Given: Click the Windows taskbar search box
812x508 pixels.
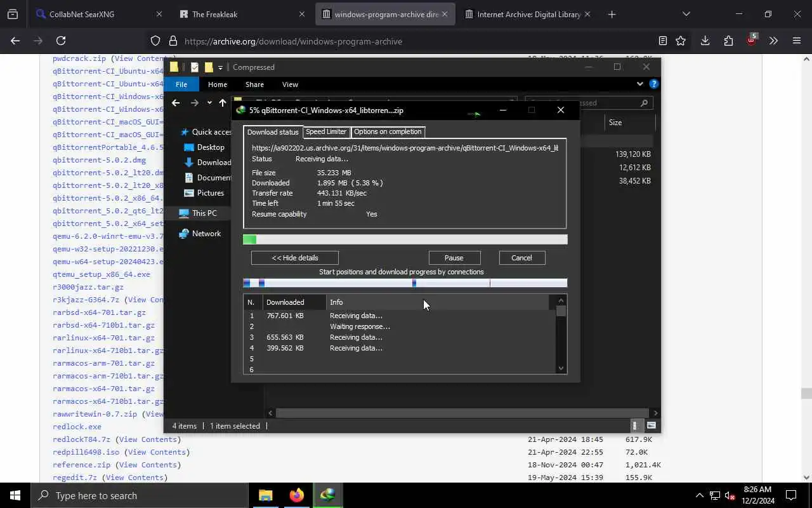Looking at the screenshot, I should coord(140,495).
